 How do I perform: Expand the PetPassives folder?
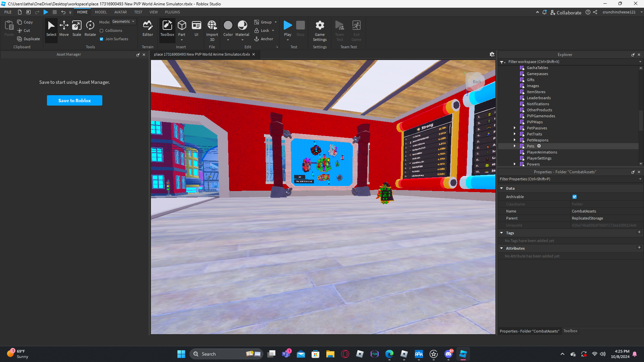[x=515, y=128]
